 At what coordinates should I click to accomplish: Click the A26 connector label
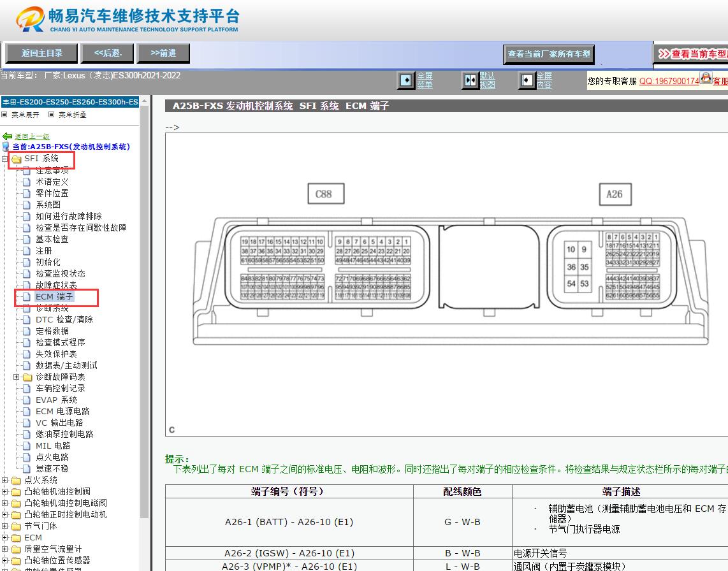[x=616, y=194]
